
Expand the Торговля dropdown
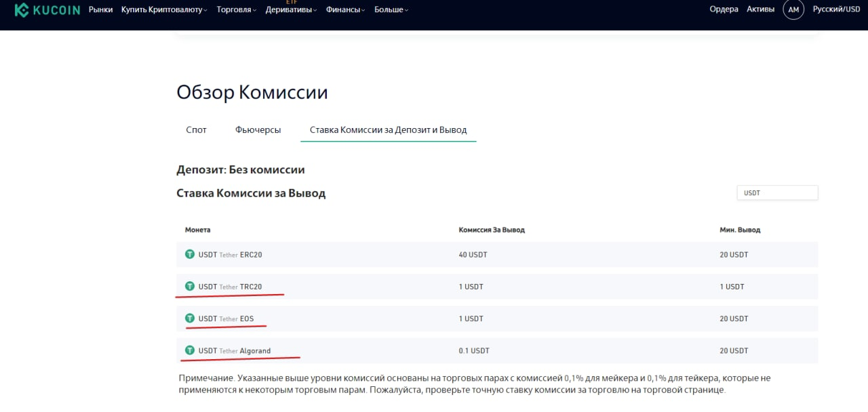coord(236,9)
